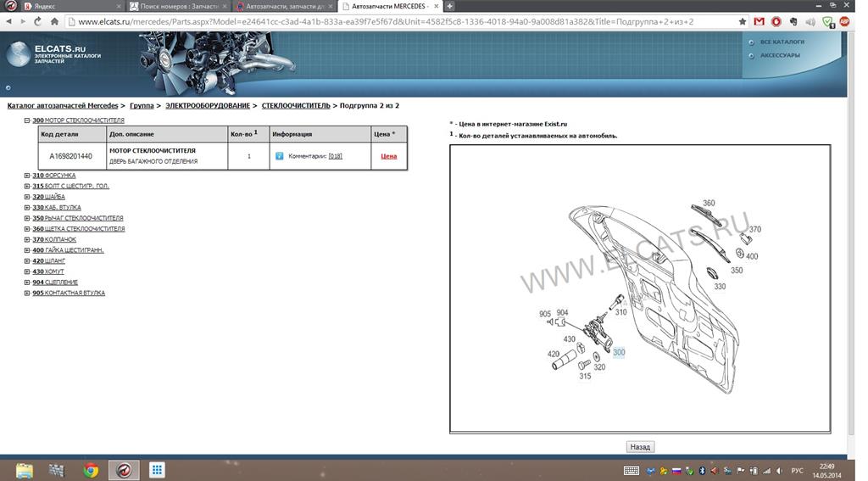Expand the 360 Щетка стеклоочистителя node
Screen dimensions: 868x481
coord(27,229)
